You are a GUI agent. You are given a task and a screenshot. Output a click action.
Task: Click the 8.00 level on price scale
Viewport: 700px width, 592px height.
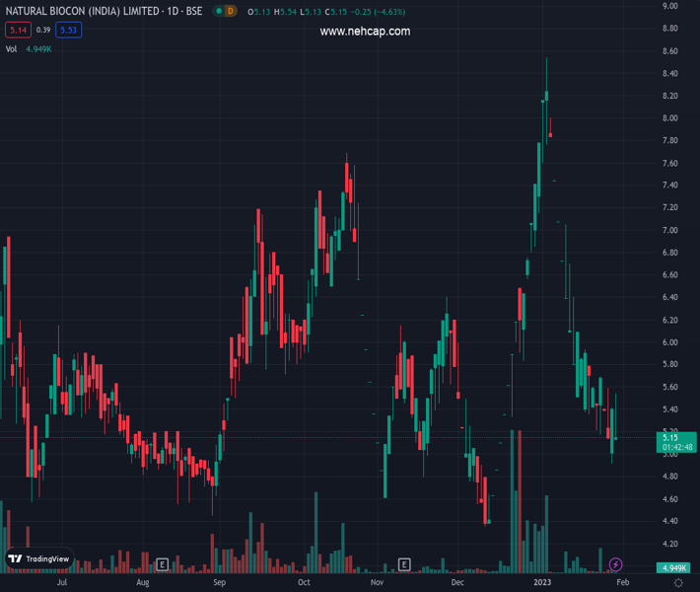click(670, 118)
